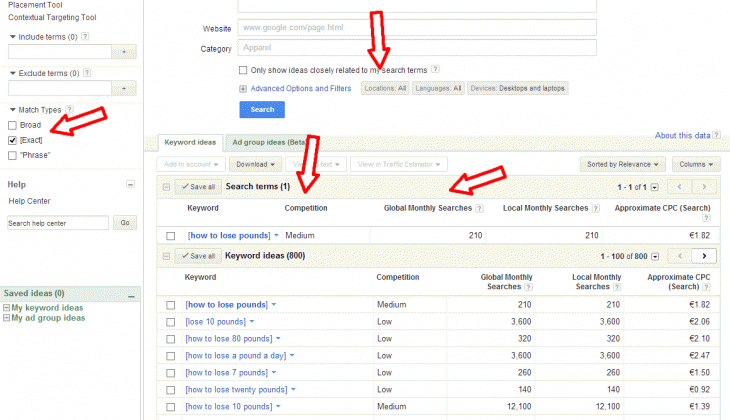Collapse the Help panel minus icon
Viewport: 730px width, 420px height.
tap(130, 185)
